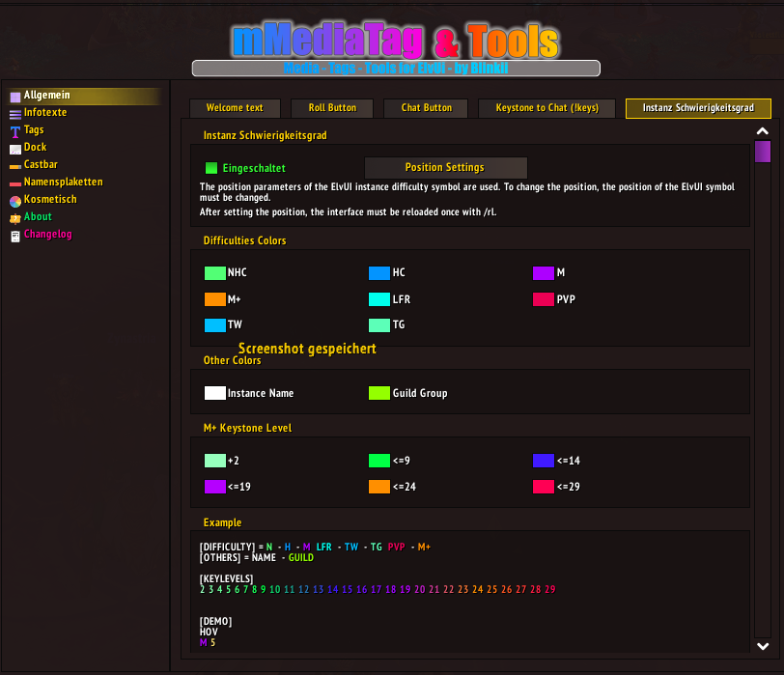Open the Dock section icon
Image resolution: width=784 pixels, height=675 pixels.
(x=15, y=149)
